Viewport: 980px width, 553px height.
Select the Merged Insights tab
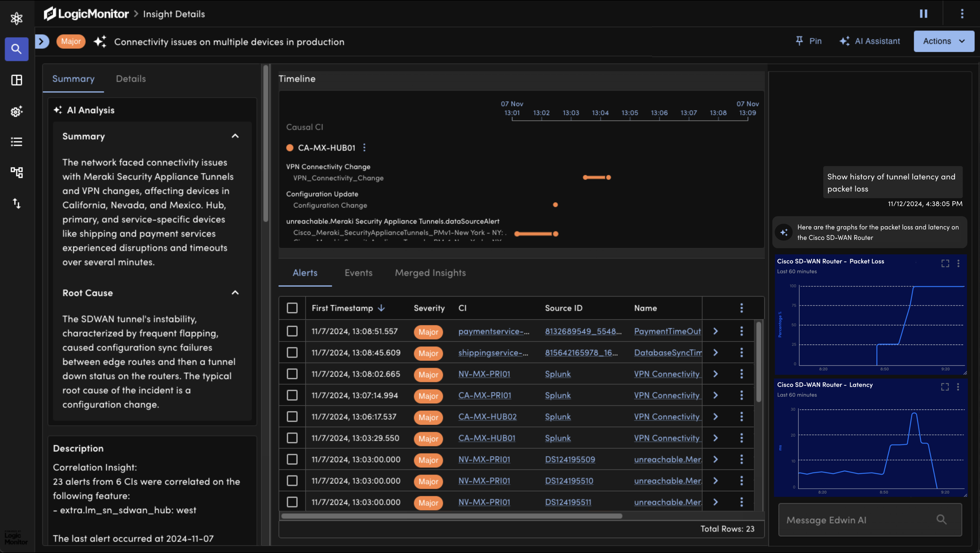tap(430, 273)
